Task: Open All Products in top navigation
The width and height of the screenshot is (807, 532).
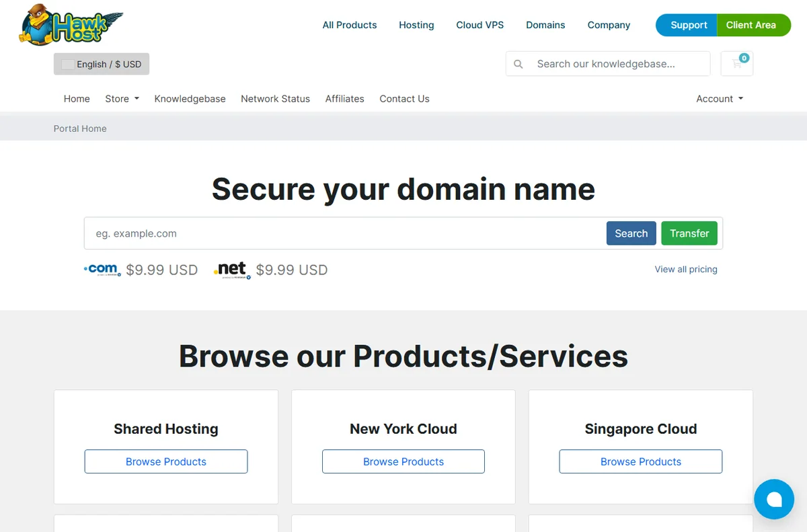Action: (x=350, y=25)
